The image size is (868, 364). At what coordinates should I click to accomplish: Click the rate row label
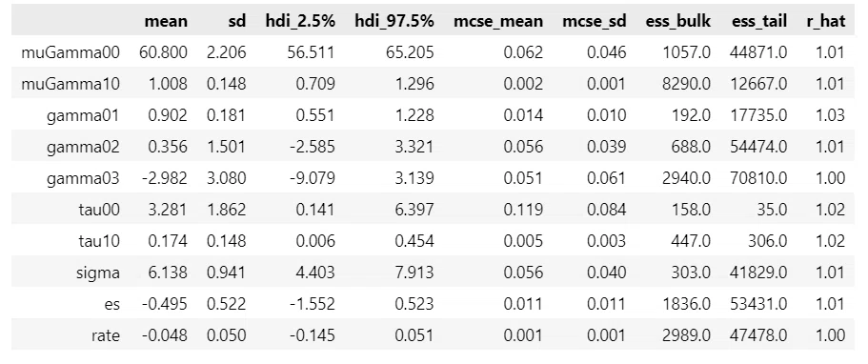tap(107, 335)
